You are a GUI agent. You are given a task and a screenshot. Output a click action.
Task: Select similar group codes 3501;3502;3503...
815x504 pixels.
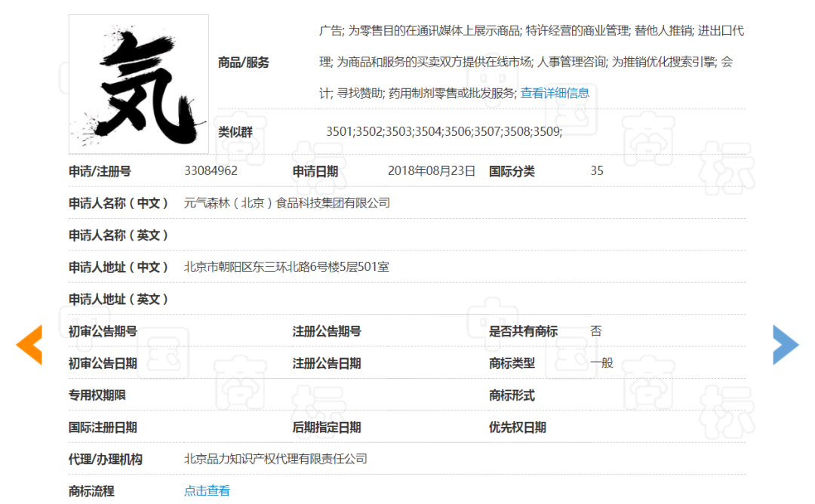pos(444,131)
